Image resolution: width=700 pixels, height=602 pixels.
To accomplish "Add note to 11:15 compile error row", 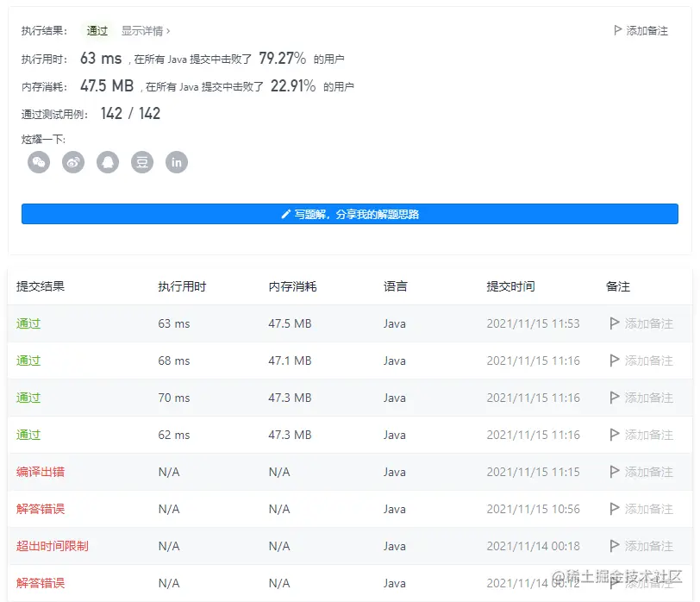I will tap(641, 472).
